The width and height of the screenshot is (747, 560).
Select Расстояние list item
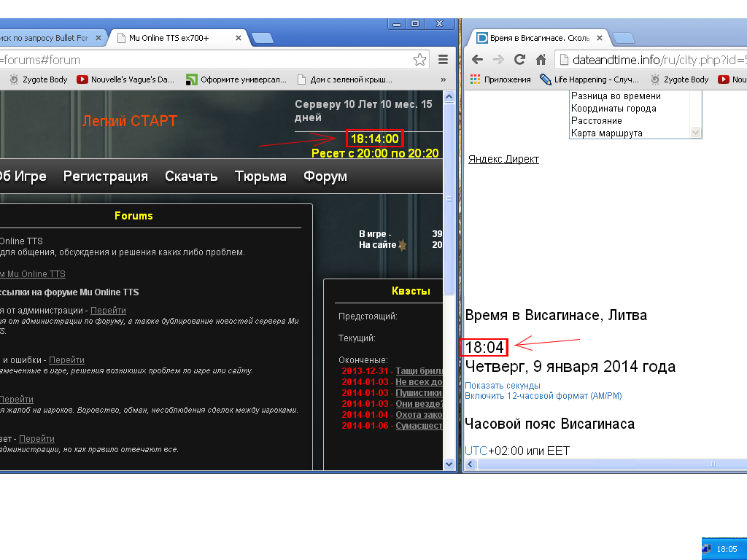(597, 121)
